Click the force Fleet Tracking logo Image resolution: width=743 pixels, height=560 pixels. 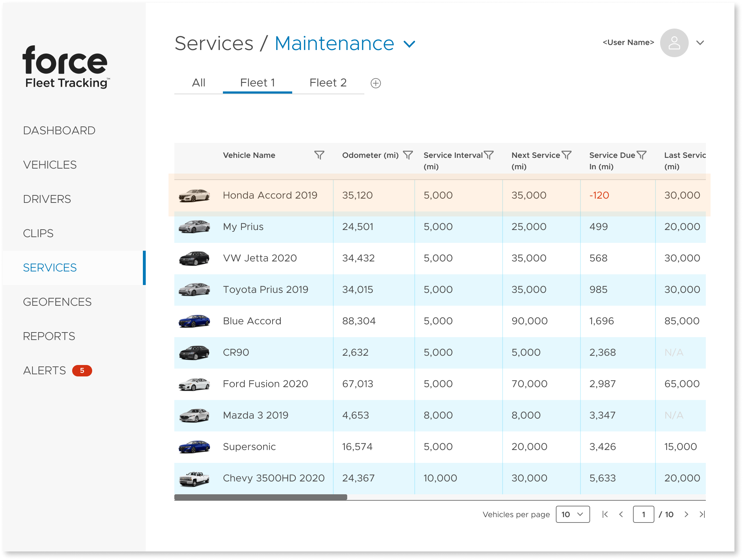click(x=66, y=67)
